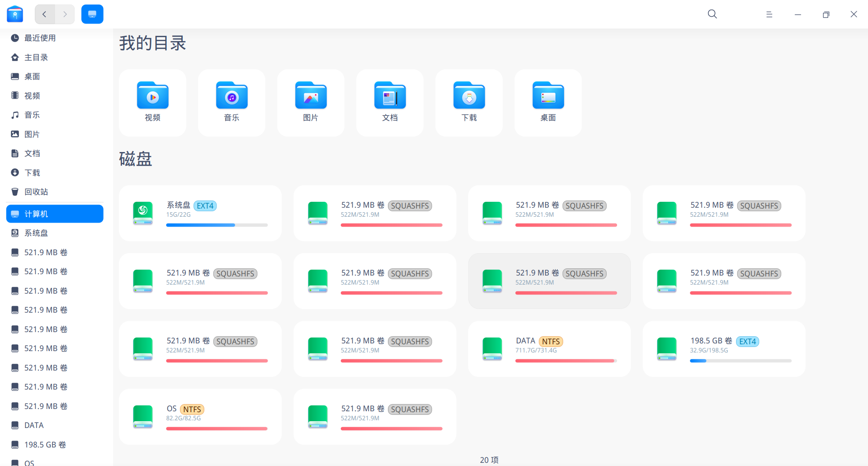Click the 磁盘 section heading
868x466 pixels.
click(136, 159)
